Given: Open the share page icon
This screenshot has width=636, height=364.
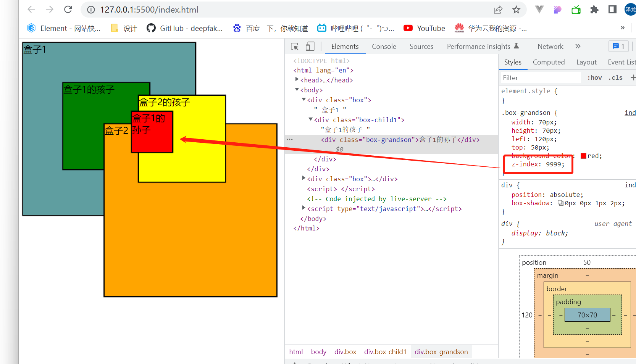Looking at the screenshot, I should 498,10.
